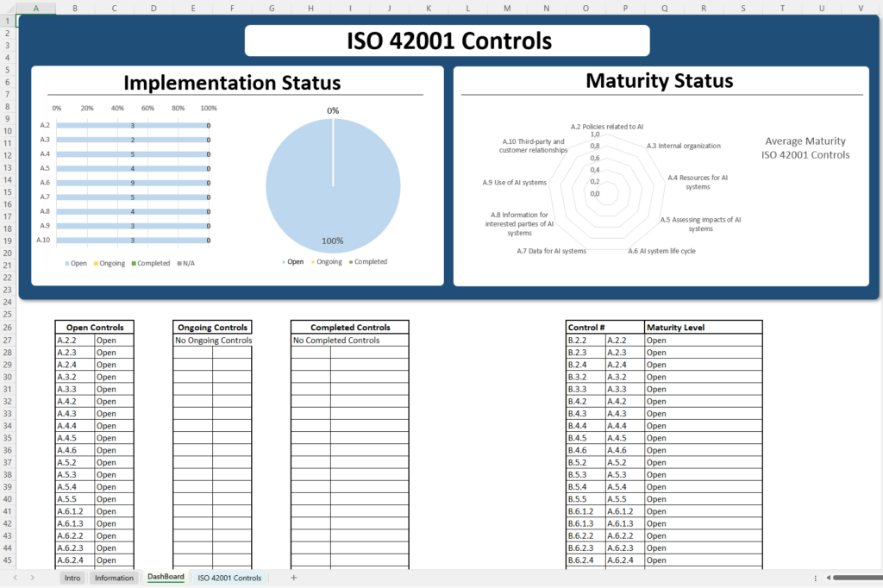Image resolution: width=883 pixels, height=588 pixels.
Task: Click the ISO 42001 Controls title banner
Action: [448, 40]
